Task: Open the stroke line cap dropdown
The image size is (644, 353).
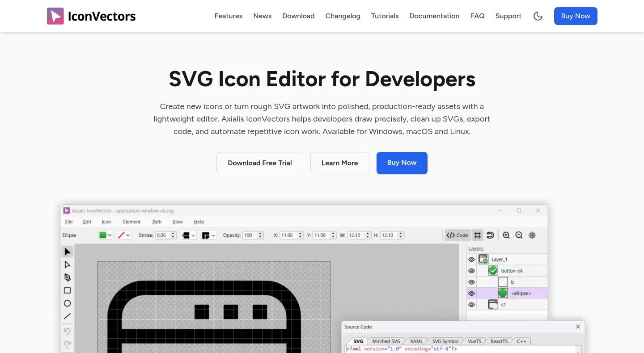Action: click(x=189, y=235)
